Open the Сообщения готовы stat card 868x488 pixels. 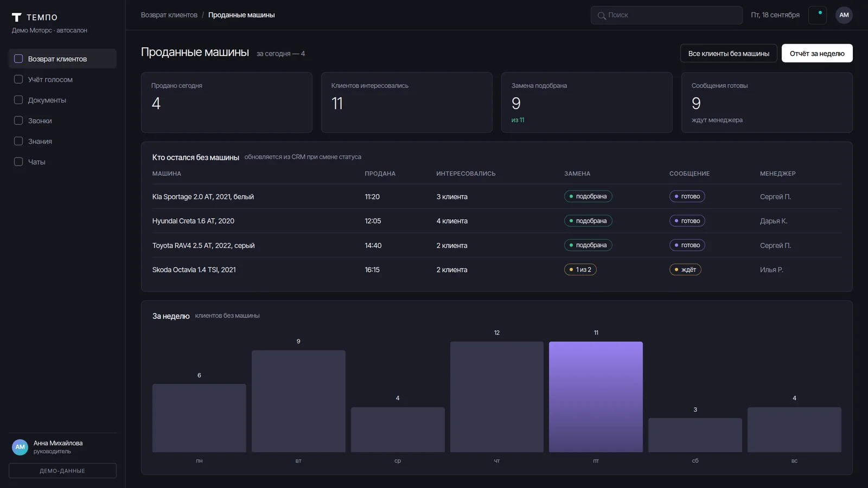pyautogui.click(x=767, y=102)
